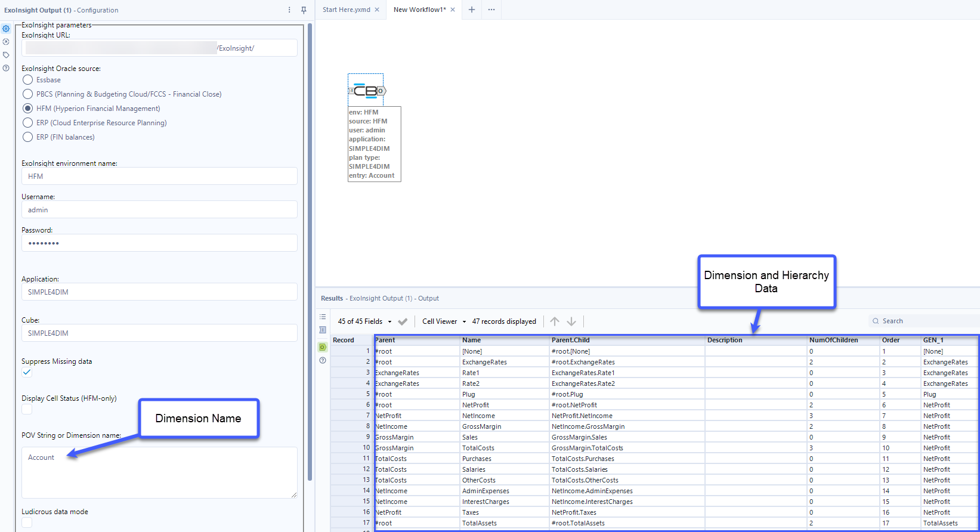Click the Parent column header
Image resolution: width=980 pixels, height=532 pixels.
coord(416,340)
